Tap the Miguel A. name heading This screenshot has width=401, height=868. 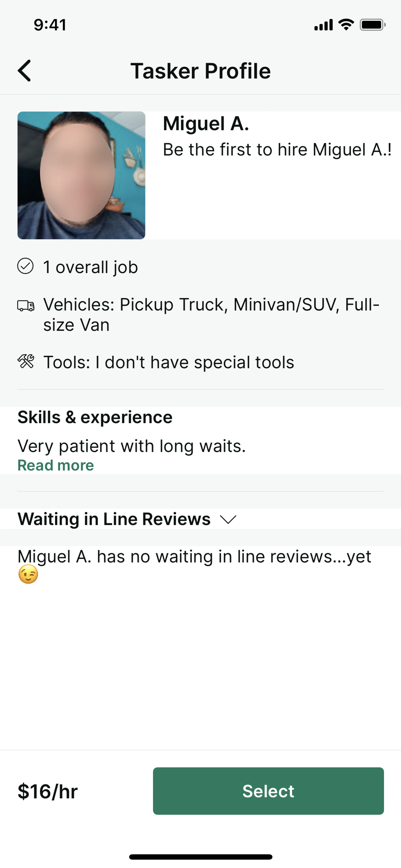pos(206,123)
